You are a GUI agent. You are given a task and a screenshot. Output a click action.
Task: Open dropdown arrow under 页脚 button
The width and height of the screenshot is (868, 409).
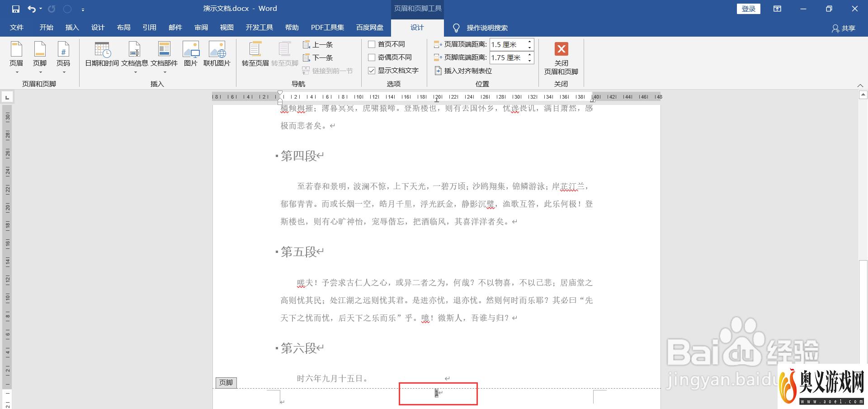pyautogui.click(x=40, y=72)
